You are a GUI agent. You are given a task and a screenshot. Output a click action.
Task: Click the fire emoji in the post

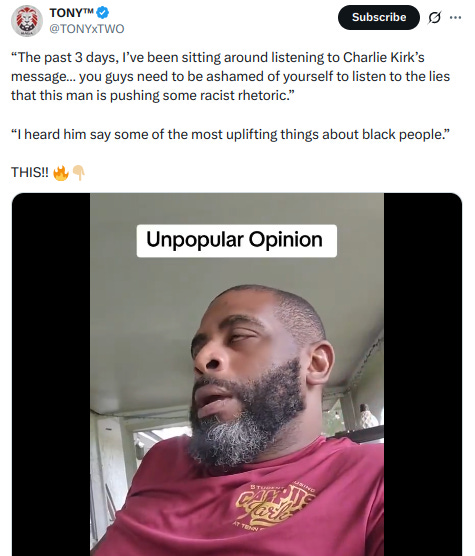(x=61, y=173)
